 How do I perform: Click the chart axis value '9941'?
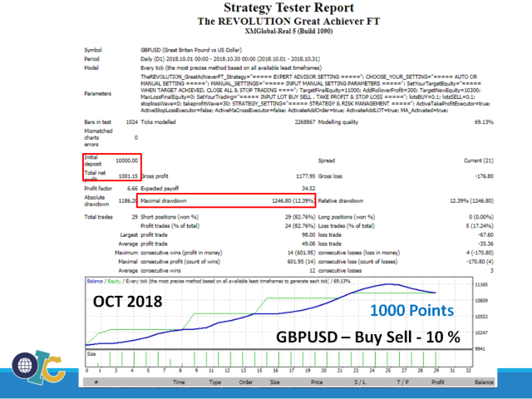point(482,349)
